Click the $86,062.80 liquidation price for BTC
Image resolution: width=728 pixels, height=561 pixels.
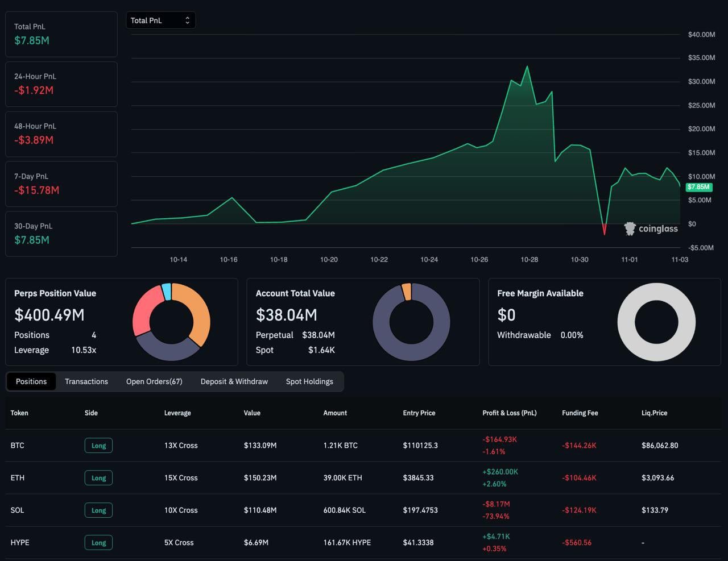point(660,446)
